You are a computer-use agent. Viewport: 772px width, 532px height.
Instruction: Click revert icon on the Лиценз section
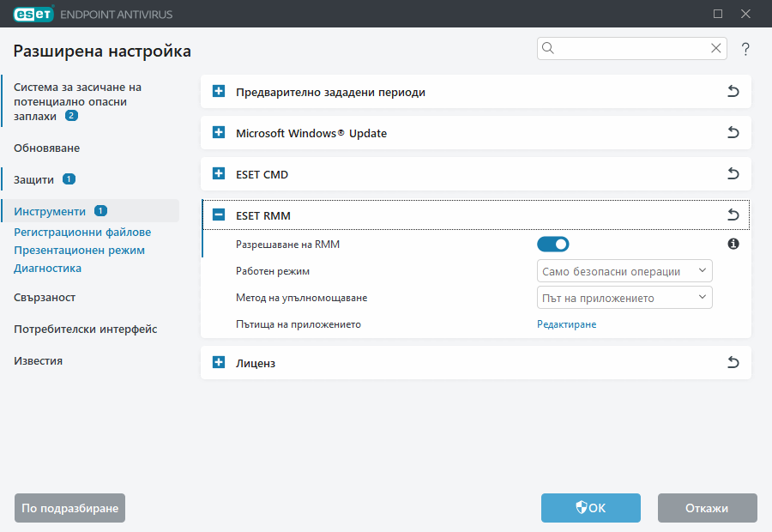(733, 362)
